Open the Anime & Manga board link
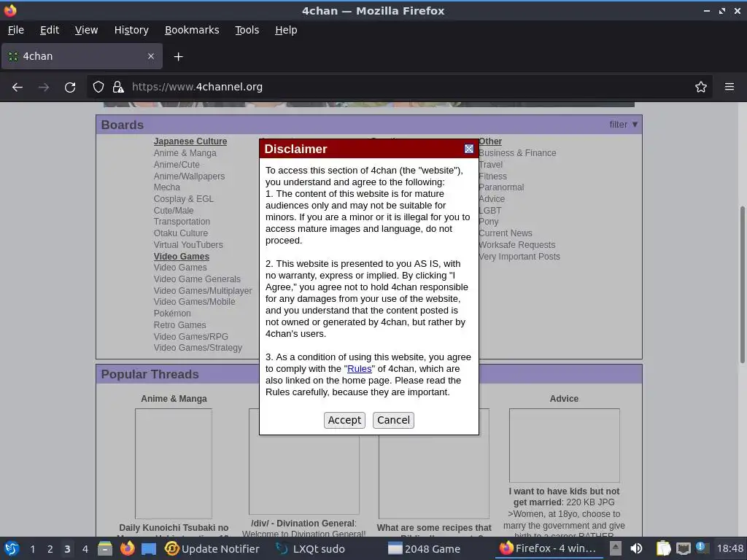747x560 pixels. (x=185, y=153)
